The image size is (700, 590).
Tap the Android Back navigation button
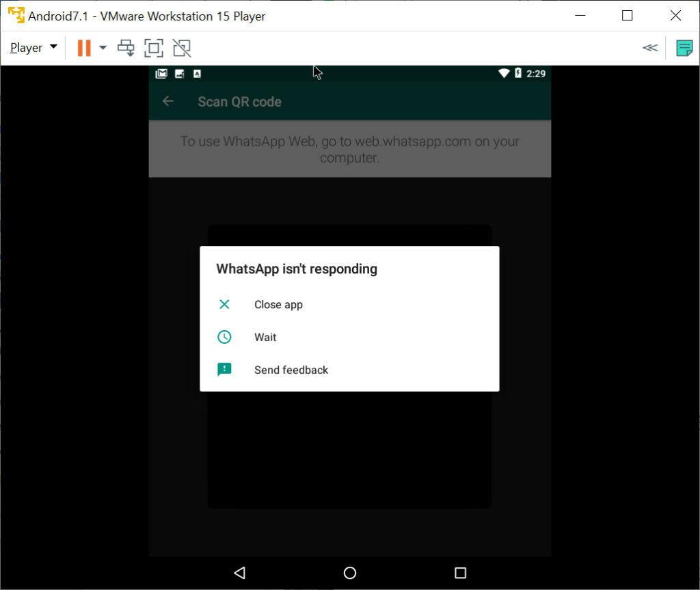click(240, 573)
